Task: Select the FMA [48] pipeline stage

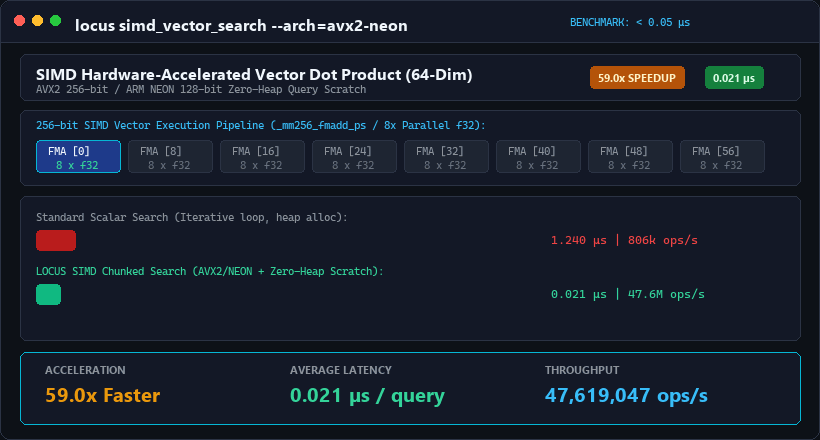Action: [x=631, y=156]
